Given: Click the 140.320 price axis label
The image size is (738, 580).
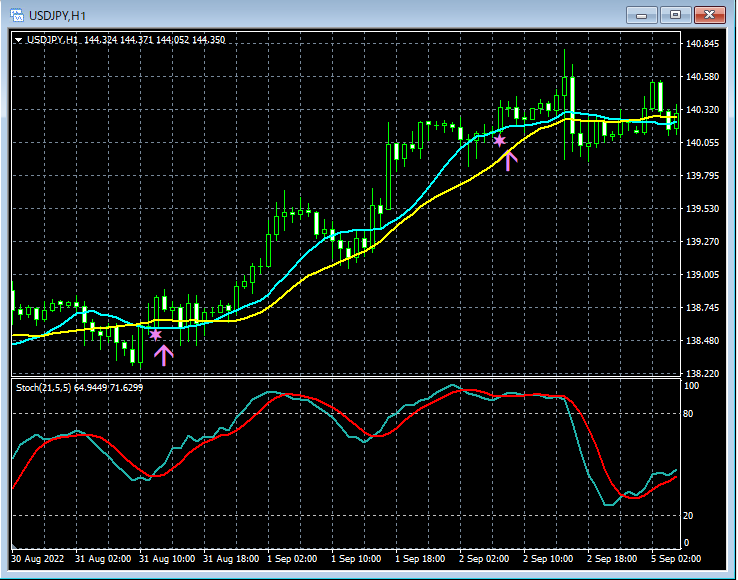Looking at the screenshot, I should [703, 110].
